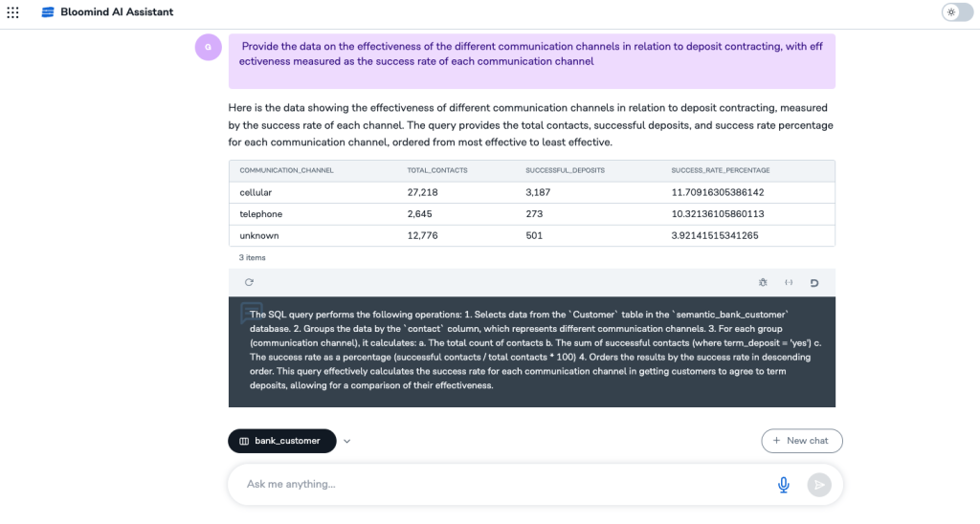980x524 pixels.
Task: Click the chat bubble icon in explanation panel
Action: pyautogui.click(x=251, y=312)
